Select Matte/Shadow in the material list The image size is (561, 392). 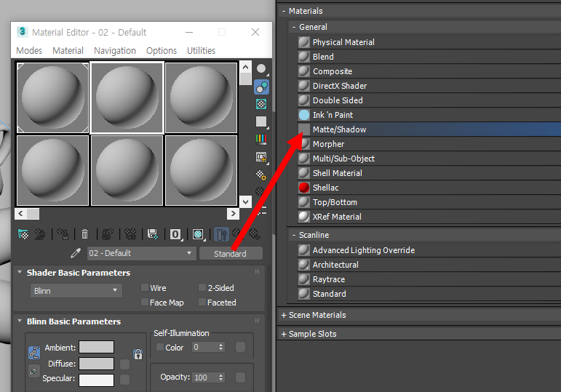click(x=429, y=129)
